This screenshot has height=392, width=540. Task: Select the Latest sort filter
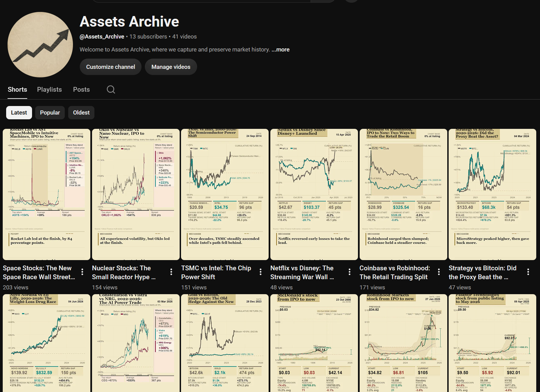(x=19, y=112)
